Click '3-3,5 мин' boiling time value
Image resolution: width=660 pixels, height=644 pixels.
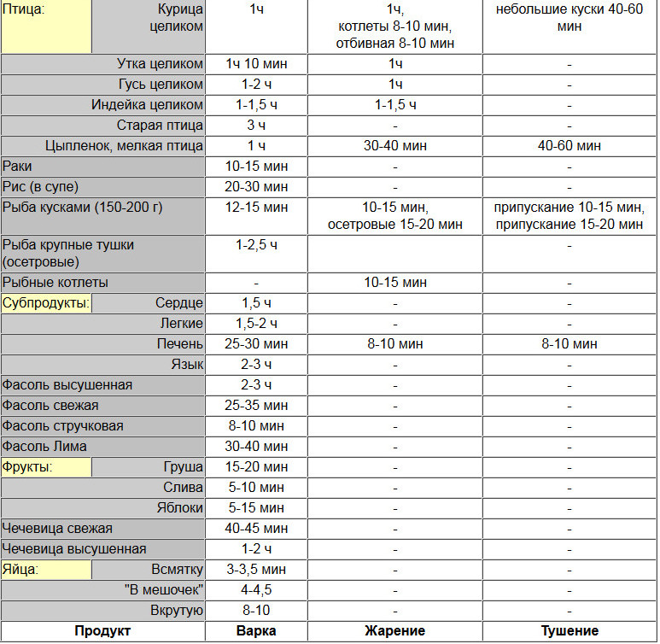point(256,570)
